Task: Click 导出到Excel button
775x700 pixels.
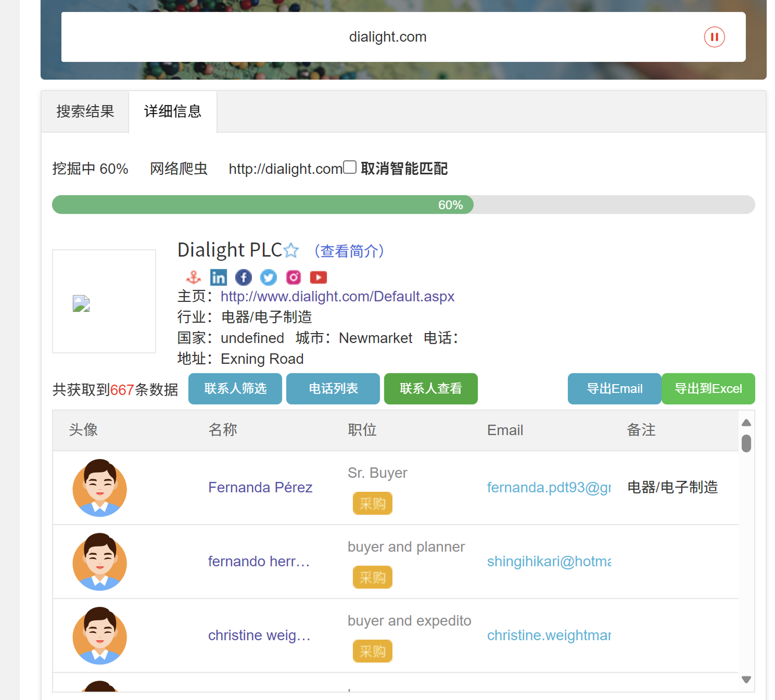Action: 708,388
